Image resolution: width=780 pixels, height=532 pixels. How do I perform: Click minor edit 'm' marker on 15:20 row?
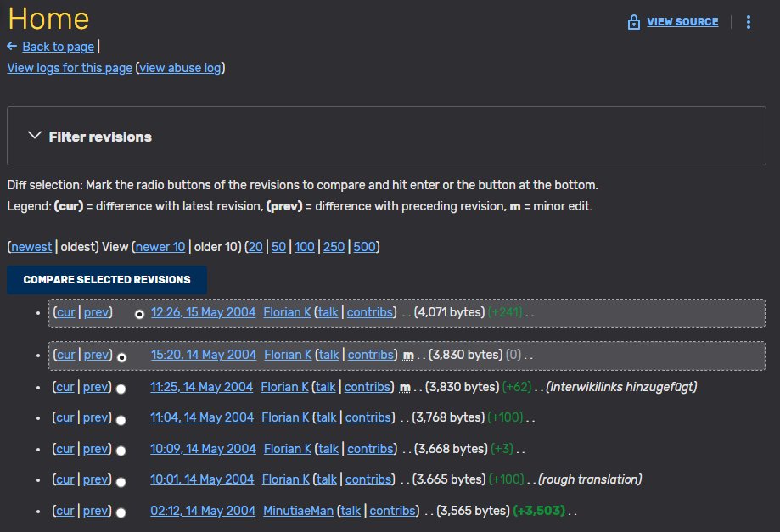(408, 355)
